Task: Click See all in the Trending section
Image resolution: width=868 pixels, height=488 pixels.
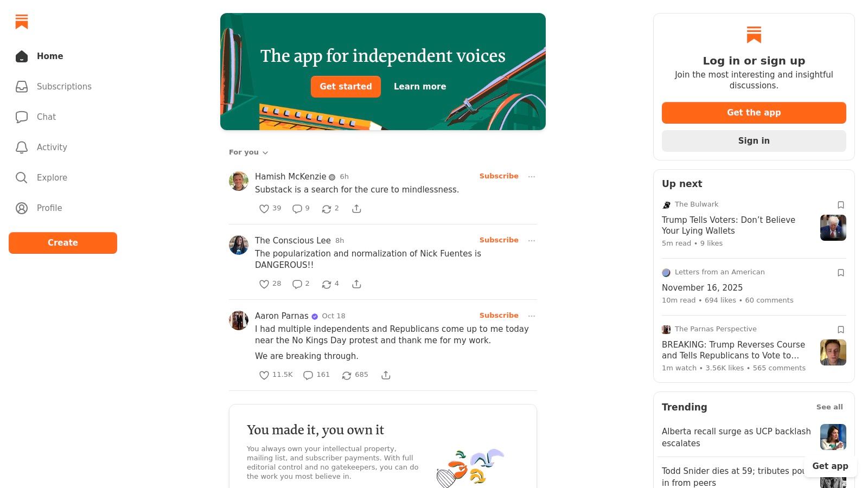Action: [829, 407]
